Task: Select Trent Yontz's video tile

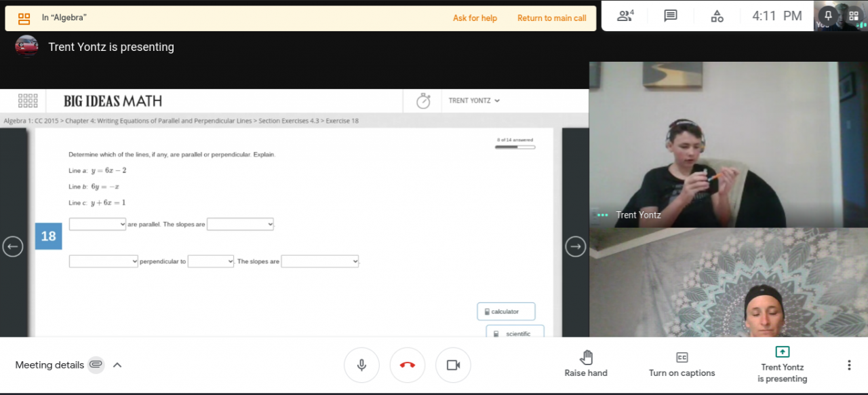Action: click(x=728, y=145)
